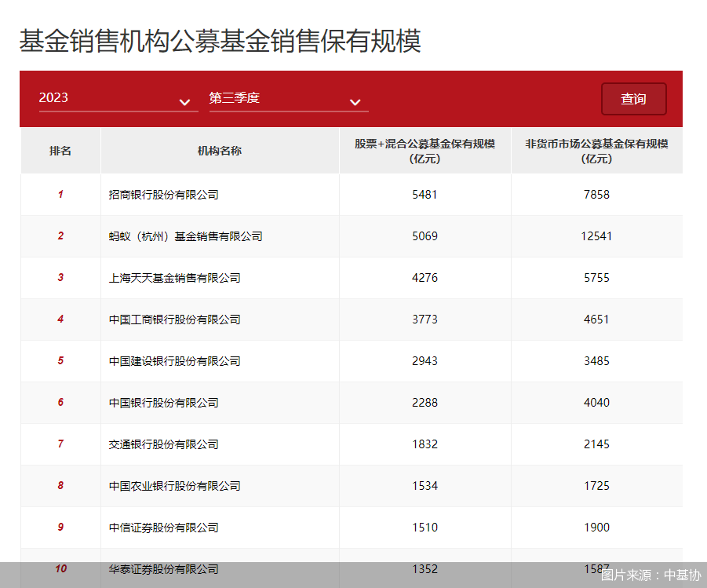Click the chevron arrow beside 2023
The height and width of the screenshot is (588, 707).
coord(184,102)
